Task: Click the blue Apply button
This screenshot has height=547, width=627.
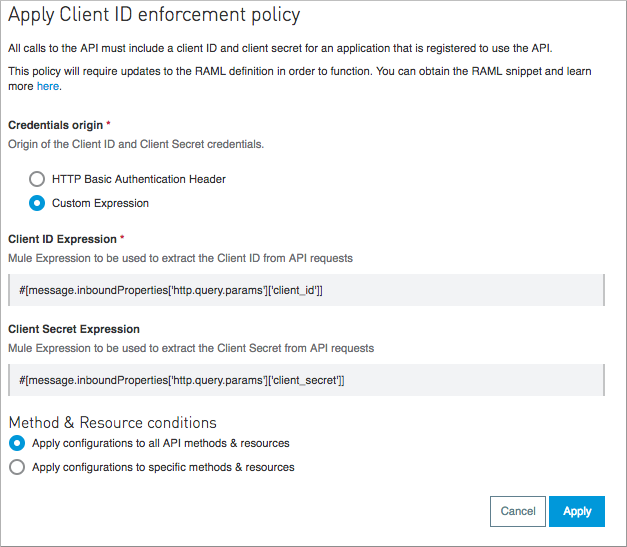Action: click(577, 511)
